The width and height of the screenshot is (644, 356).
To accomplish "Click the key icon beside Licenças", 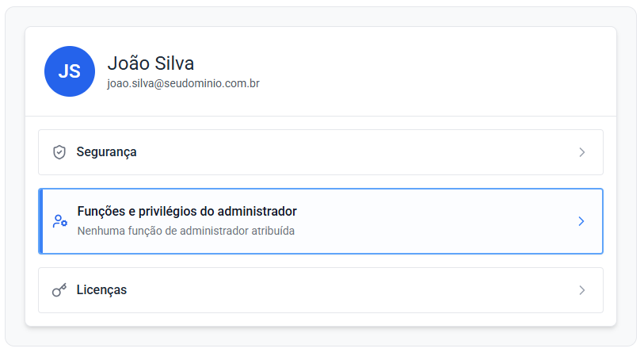I will [59, 290].
